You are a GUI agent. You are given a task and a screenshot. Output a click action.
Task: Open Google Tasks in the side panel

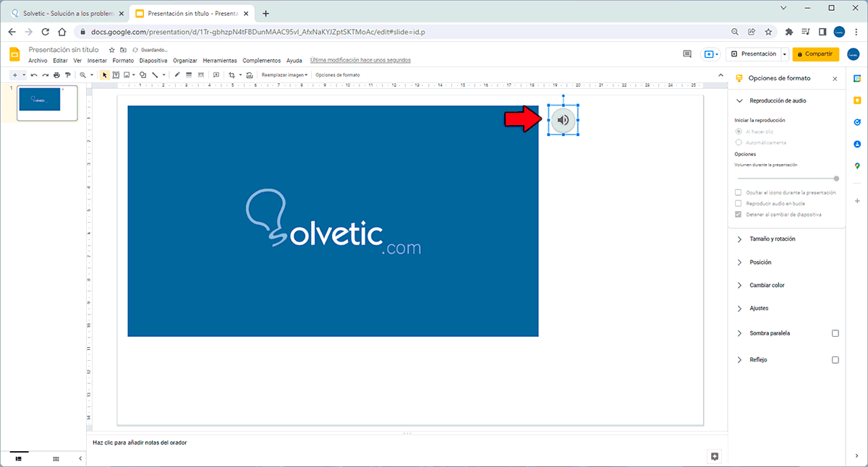[856, 122]
